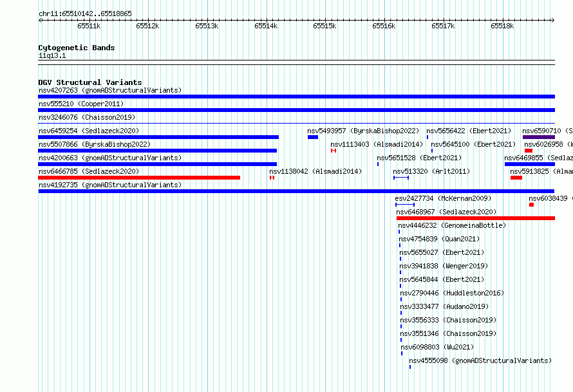Click the red nsv6026958 variant bar
The height and width of the screenshot is (392, 573).
click(529, 151)
